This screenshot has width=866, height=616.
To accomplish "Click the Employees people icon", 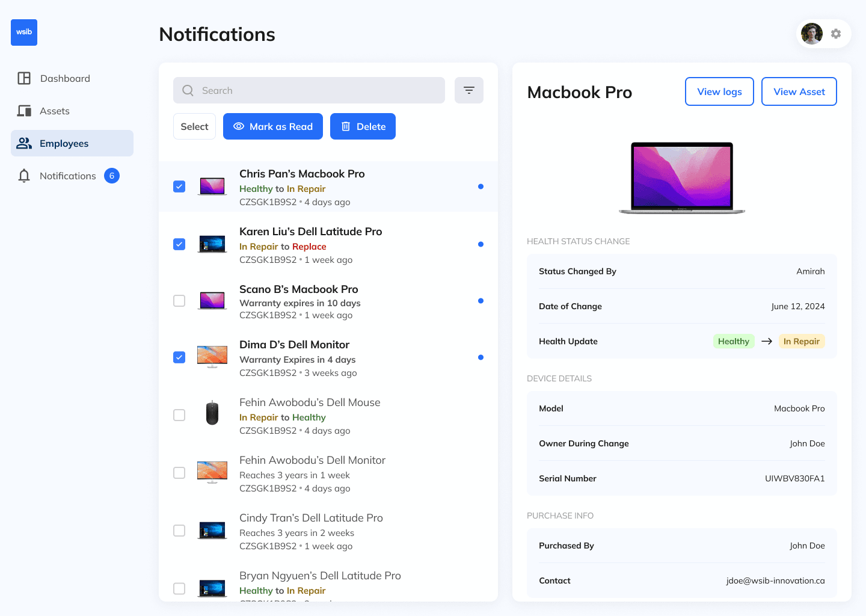I will (x=24, y=143).
